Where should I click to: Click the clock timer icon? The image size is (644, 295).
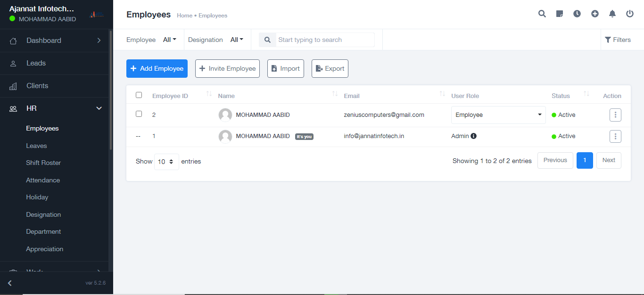[x=577, y=14]
